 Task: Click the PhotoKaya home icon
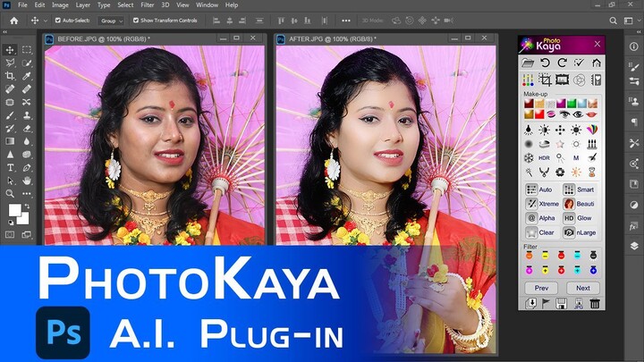[597, 63]
